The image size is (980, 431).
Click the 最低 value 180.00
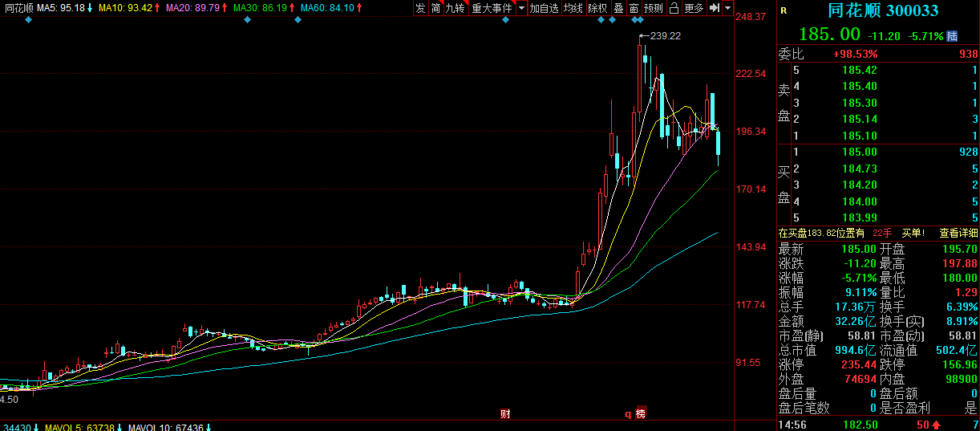point(961,278)
